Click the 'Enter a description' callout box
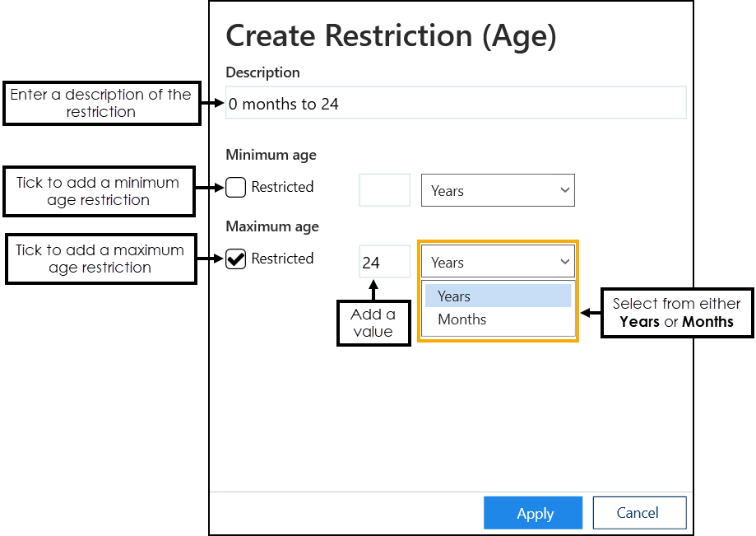The width and height of the screenshot is (756, 536). click(101, 104)
